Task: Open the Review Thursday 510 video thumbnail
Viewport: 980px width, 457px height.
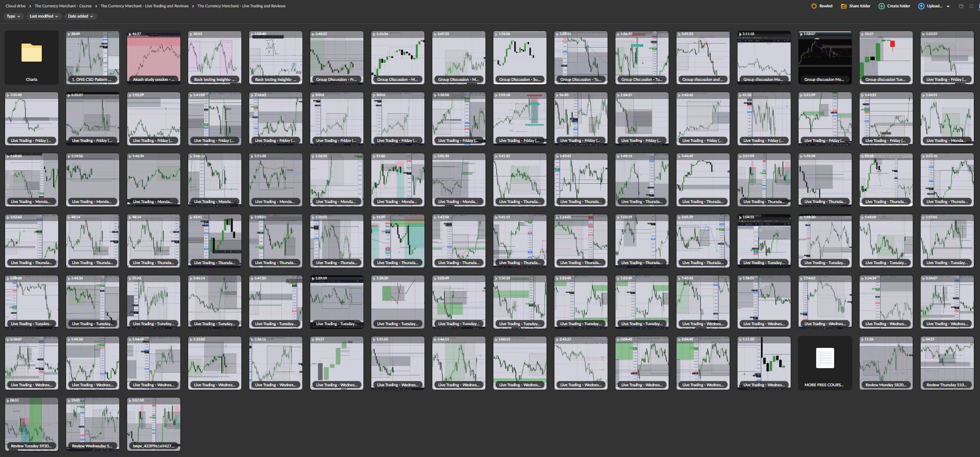Action: pos(947,363)
